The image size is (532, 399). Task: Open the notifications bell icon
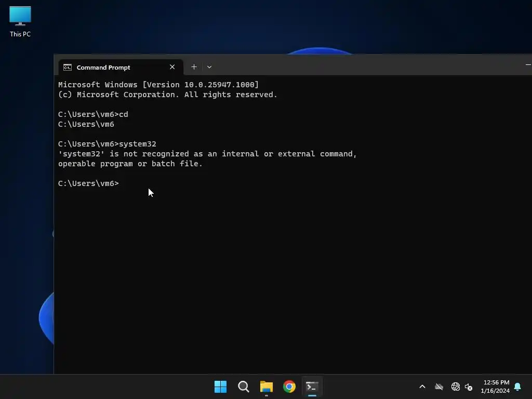(518, 387)
